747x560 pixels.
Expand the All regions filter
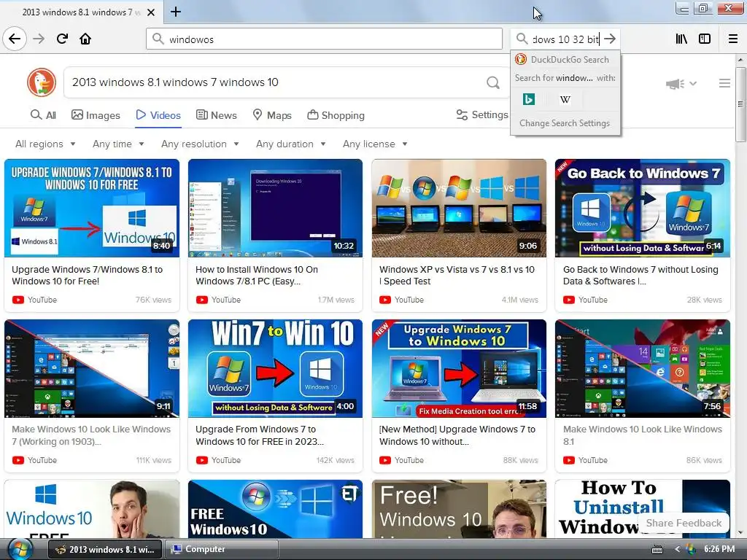coord(45,144)
